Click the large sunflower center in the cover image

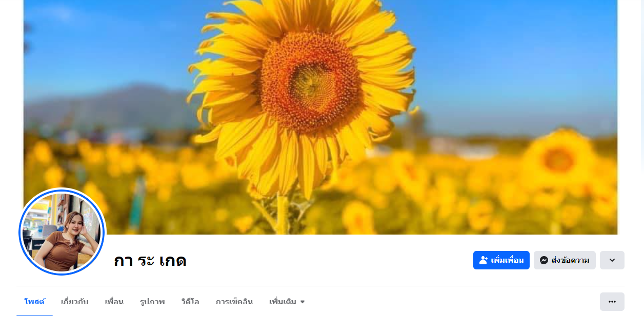tap(311, 82)
